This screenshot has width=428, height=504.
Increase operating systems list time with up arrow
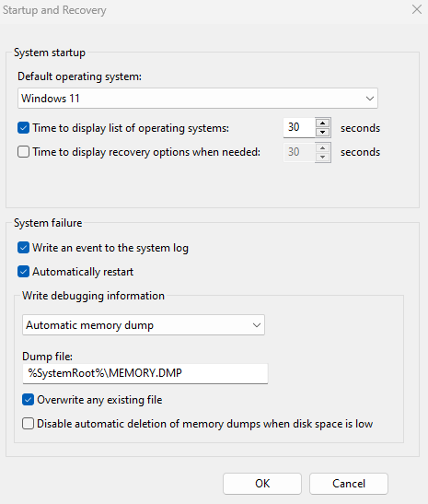click(323, 123)
